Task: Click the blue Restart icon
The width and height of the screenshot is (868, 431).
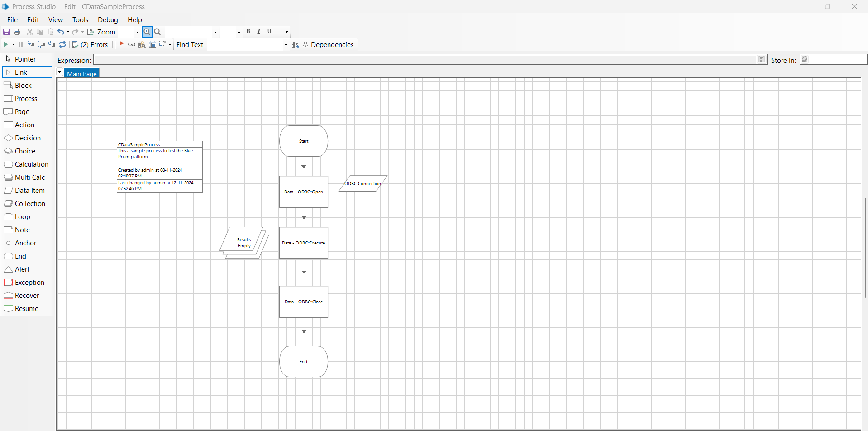Action: click(63, 44)
